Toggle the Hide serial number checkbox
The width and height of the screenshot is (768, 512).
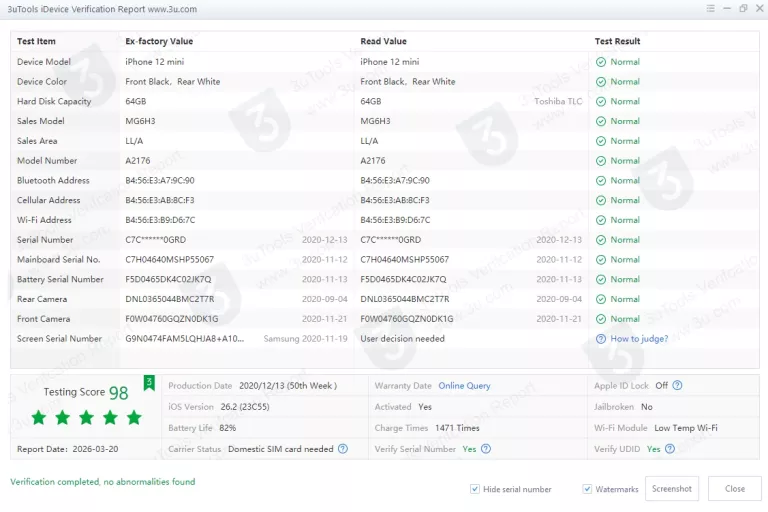click(475, 489)
